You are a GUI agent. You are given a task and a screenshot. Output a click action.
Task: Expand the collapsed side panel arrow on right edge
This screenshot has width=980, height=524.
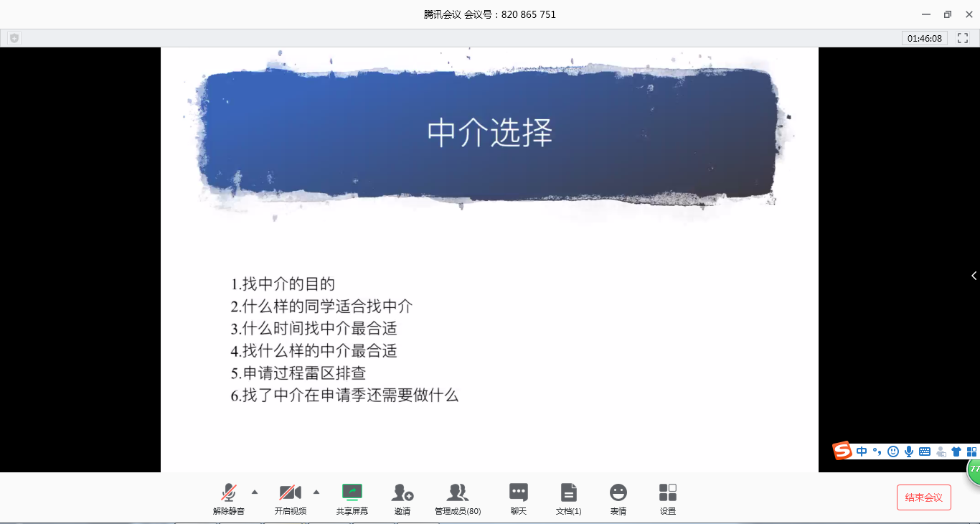[974, 276]
